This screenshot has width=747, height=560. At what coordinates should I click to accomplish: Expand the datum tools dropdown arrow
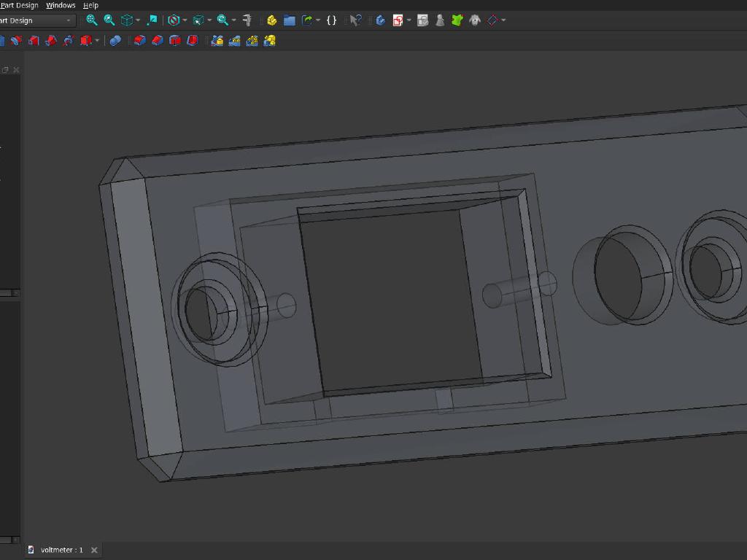point(504,20)
